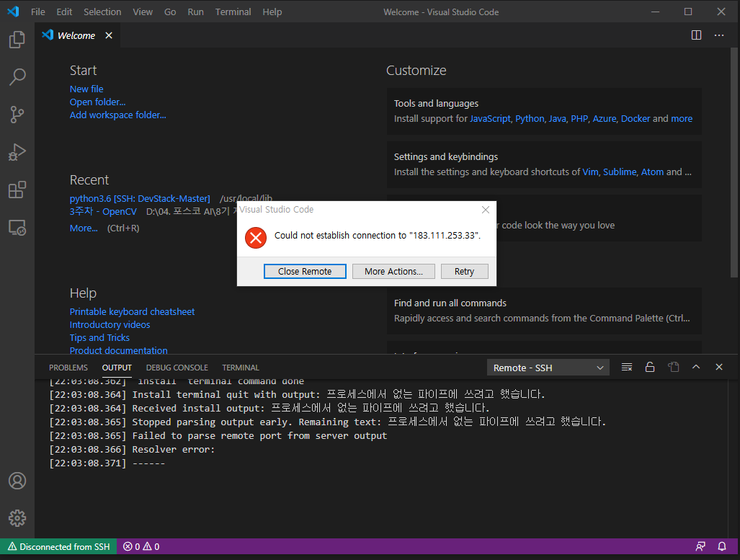Open the Extensions view icon
This screenshot has width=740, height=560.
[17, 190]
